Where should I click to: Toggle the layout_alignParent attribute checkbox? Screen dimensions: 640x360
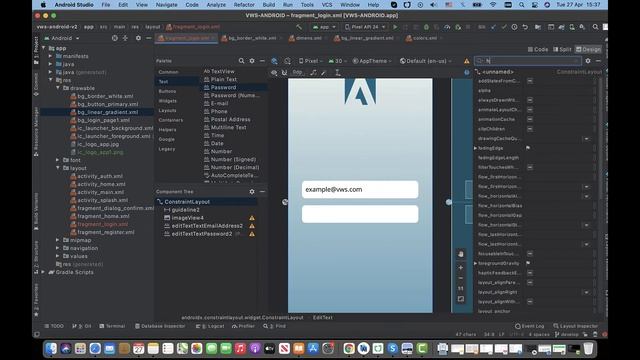529,282
